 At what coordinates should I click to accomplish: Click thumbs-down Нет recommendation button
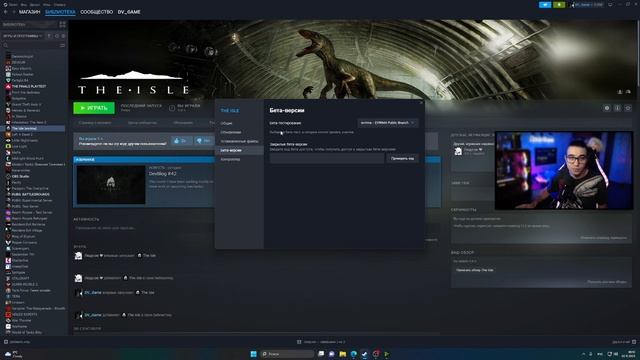pos(203,140)
